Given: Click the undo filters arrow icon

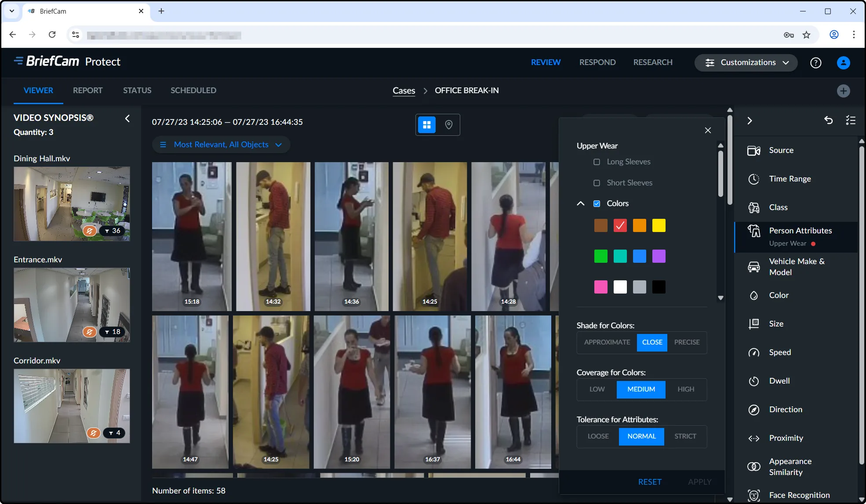Looking at the screenshot, I should pyautogui.click(x=828, y=120).
